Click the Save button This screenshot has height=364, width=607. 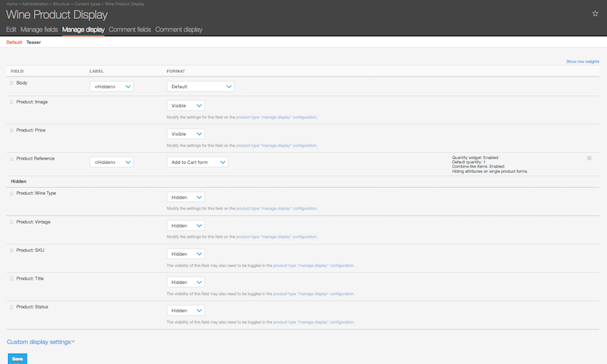click(x=17, y=358)
